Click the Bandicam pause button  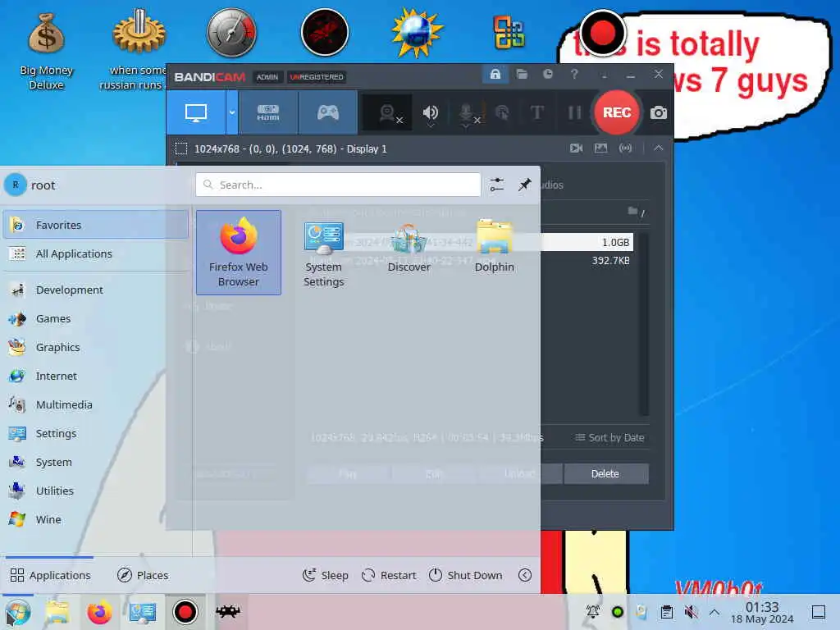click(x=574, y=112)
